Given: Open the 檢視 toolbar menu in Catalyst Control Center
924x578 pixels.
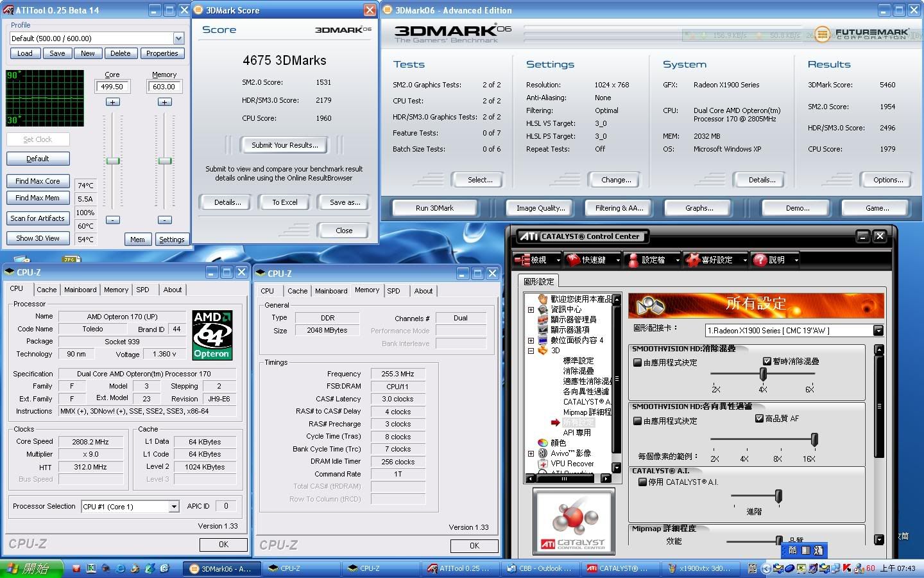Looking at the screenshot, I should [x=537, y=260].
